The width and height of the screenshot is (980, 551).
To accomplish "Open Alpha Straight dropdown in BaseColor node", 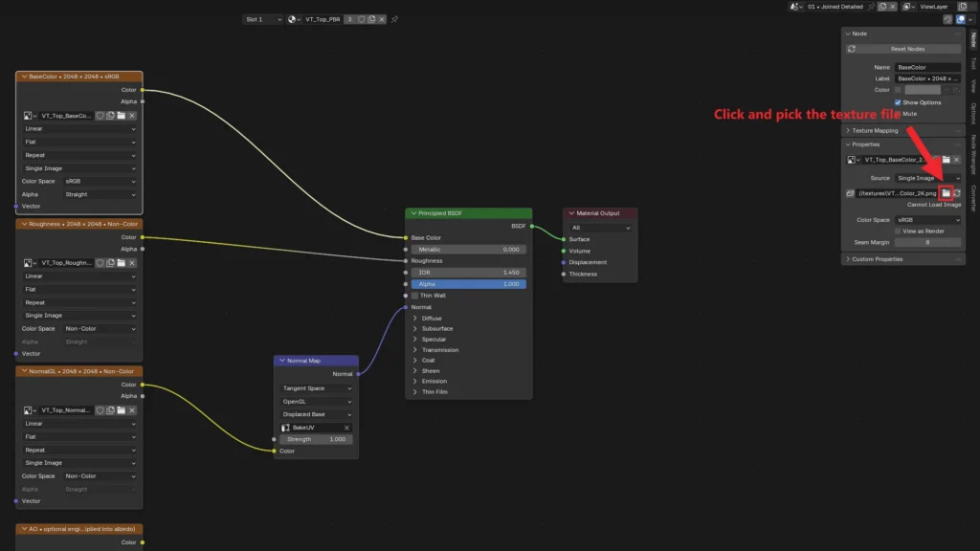I will (100, 194).
